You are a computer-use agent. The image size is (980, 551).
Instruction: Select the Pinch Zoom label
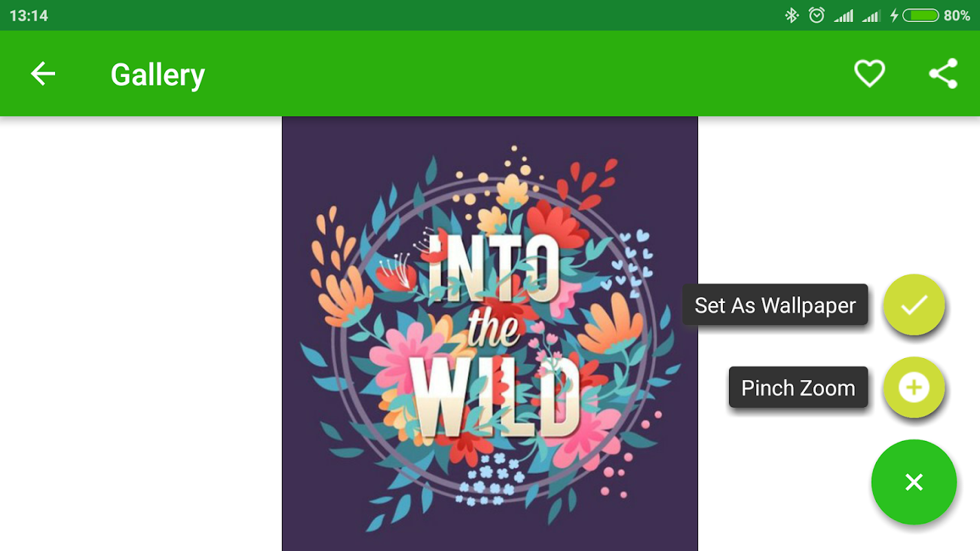point(798,388)
